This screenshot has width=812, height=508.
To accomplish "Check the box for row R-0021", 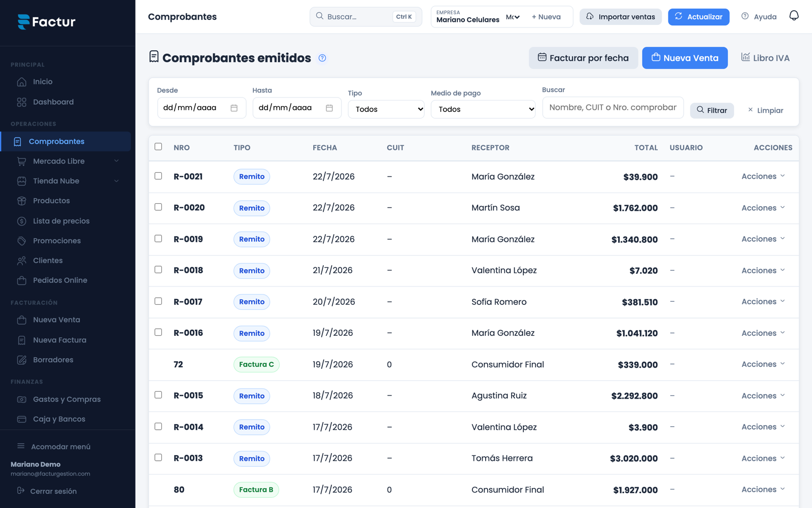I will (158, 176).
